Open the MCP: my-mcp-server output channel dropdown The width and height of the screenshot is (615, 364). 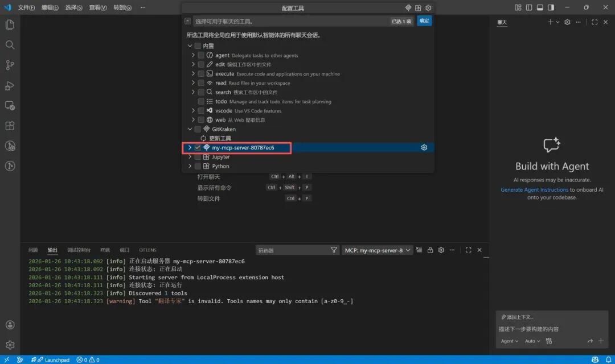pyautogui.click(x=378, y=250)
